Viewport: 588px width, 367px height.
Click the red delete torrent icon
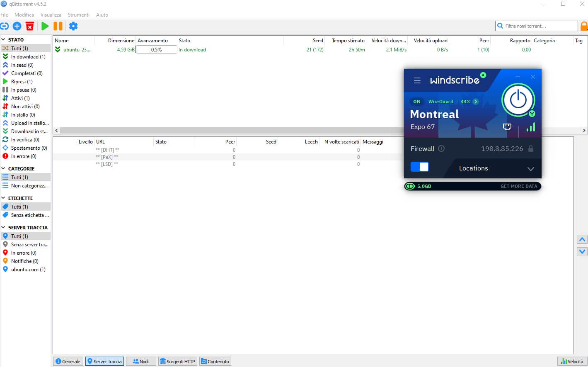point(30,26)
